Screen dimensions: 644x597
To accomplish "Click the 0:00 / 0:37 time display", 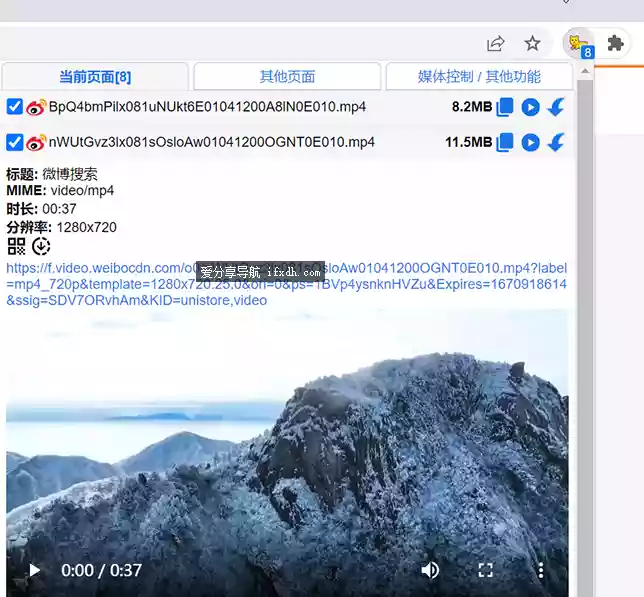I will pos(101,570).
